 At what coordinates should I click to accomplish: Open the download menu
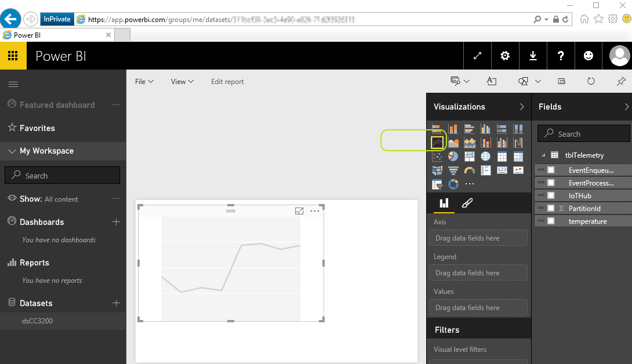coord(533,56)
